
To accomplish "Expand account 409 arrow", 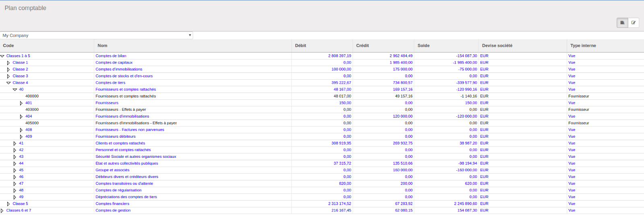I will click(21, 136).
